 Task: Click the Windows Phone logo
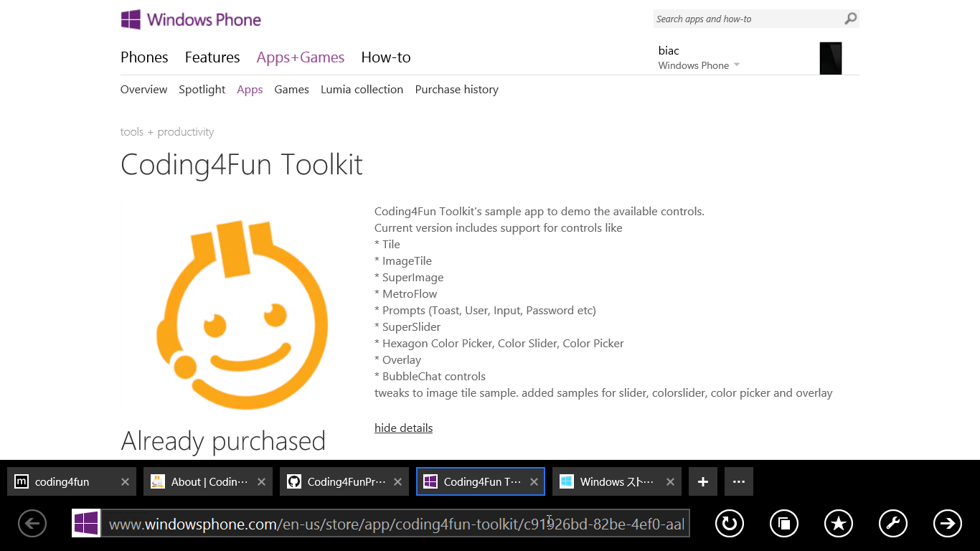click(x=191, y=19)
